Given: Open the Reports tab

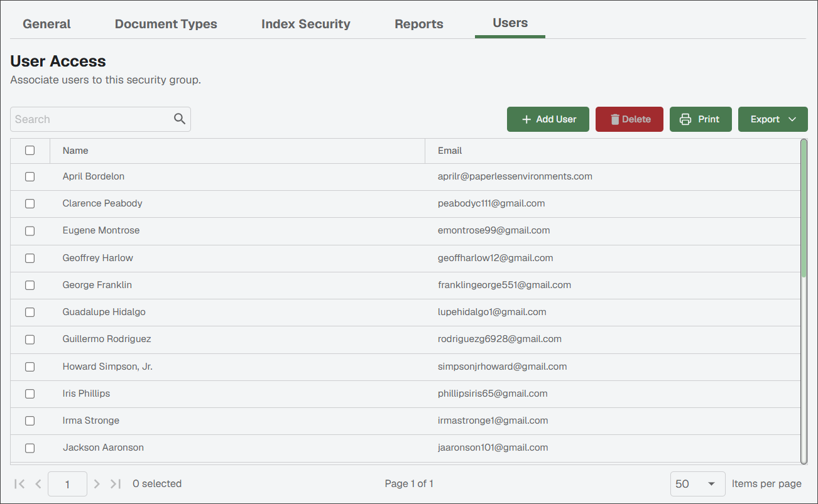Looking at the screenshot, I should pyautogui.click(x=419, y=24).
